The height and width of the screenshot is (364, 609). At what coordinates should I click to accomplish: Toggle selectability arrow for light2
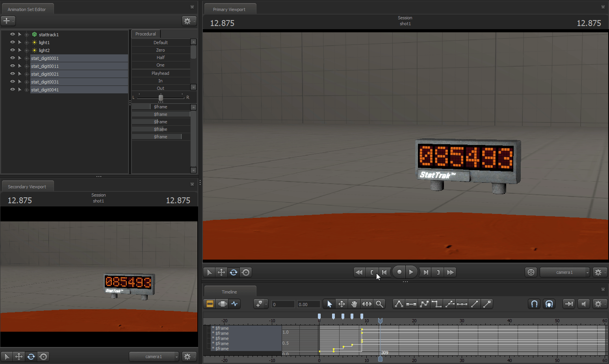(x=20, y=50)
